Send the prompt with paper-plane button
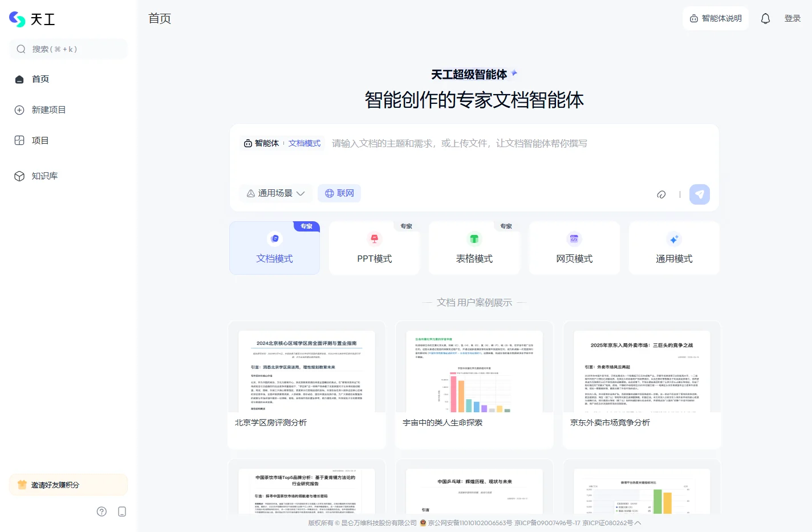Screen dimensions: 812x532 coord(700,194)
